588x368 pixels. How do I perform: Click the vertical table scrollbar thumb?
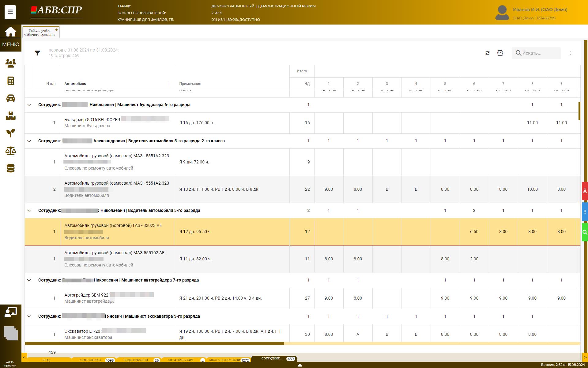click(579, 111)
